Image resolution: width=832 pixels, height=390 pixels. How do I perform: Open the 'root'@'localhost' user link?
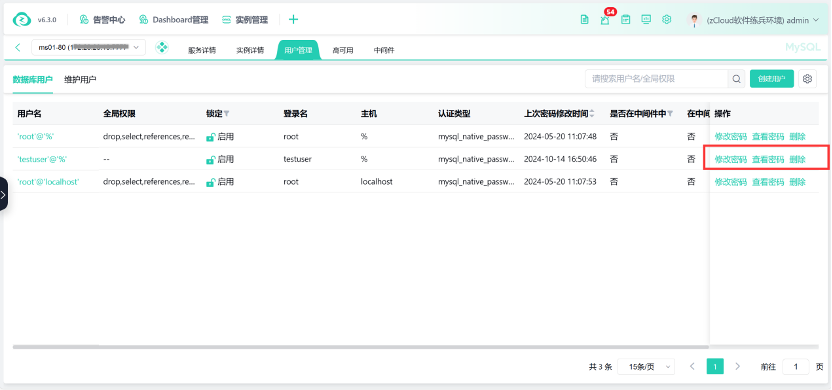48,182
